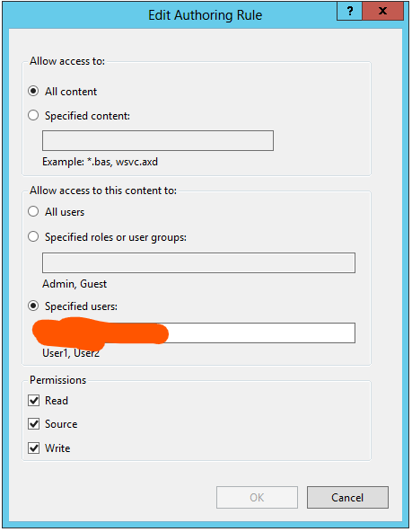412x532 pixels.
Task: Select the All users radio button
Action: [33, 211]
